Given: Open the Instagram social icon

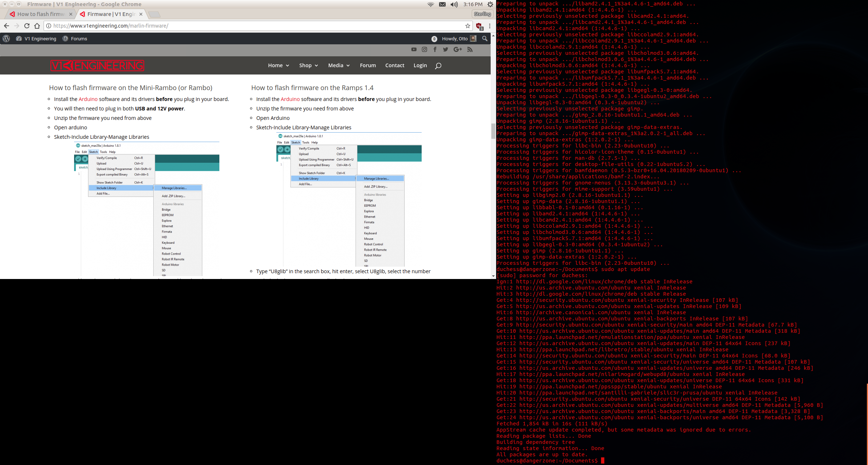Looking at the screenshot, I should (x=424, y=49).
